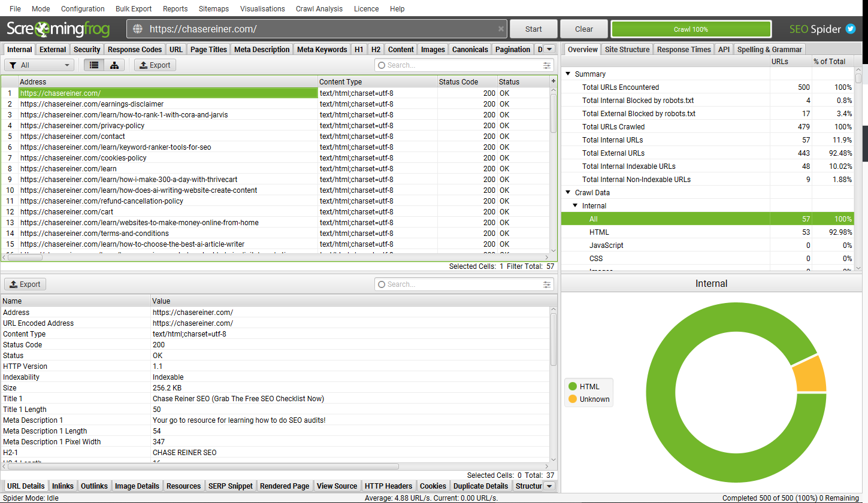Image resolution: width=868 pixels, height=503 pixels.
Task: Select the earnings-disclaimer URL row
Action: (x=279, y=104)
